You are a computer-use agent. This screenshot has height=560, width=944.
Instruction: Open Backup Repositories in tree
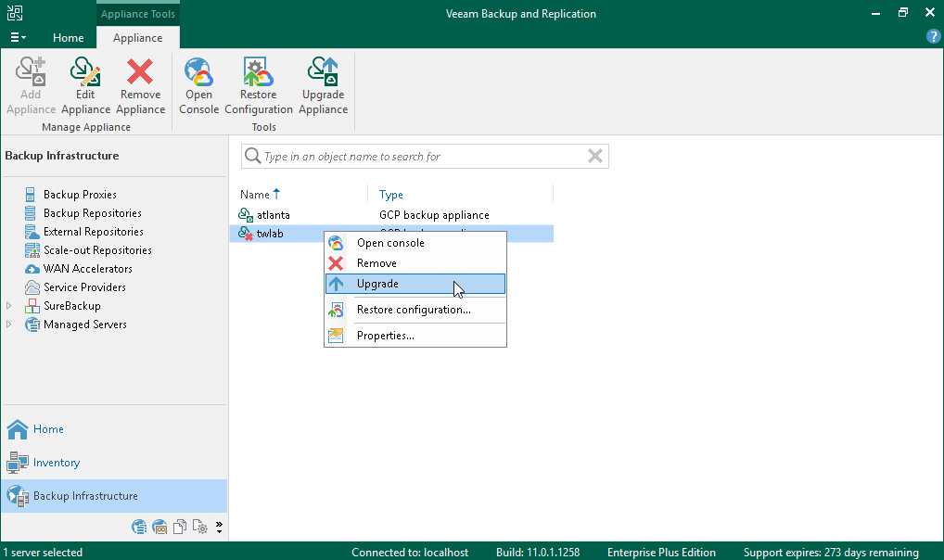[x=92, y=213]
